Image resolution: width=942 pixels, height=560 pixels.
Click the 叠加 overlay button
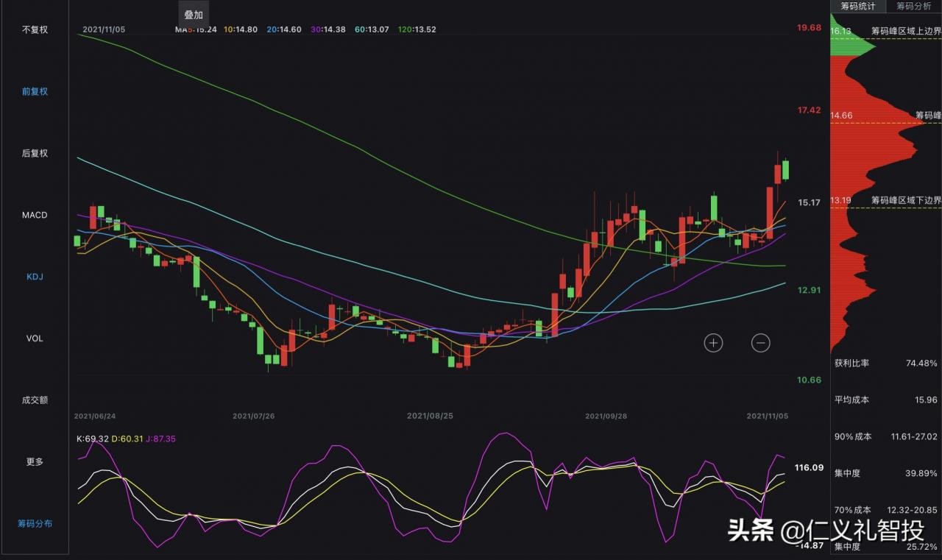(194, 14)
